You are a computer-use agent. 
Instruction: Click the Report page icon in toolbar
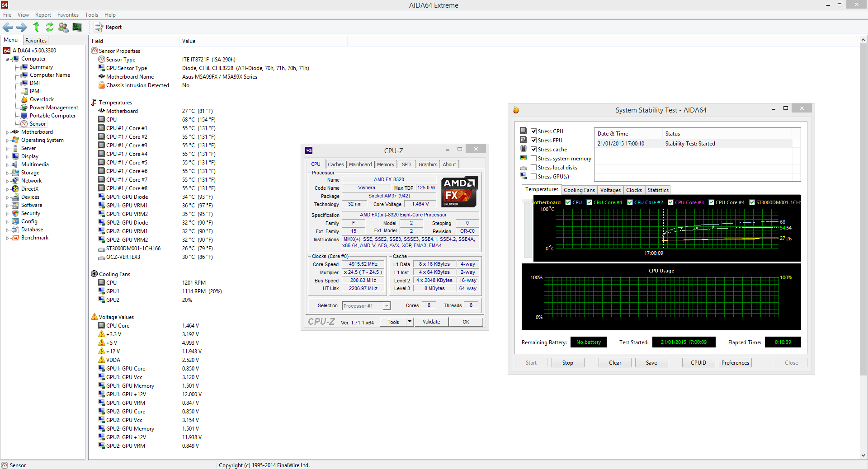click(x=99, y=27)
